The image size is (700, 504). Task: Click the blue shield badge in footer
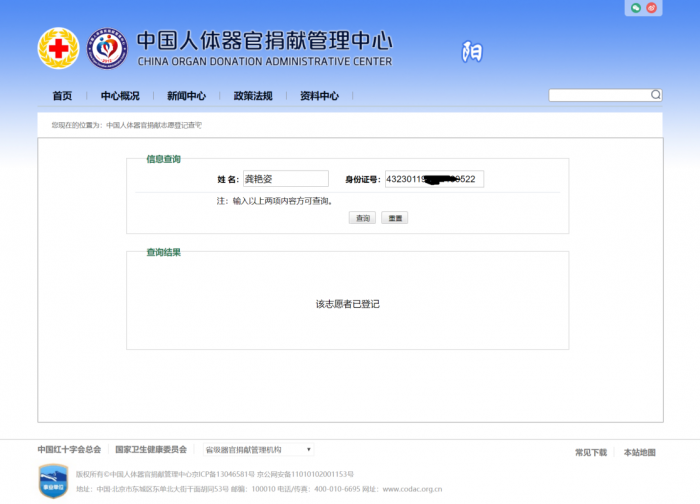54,481
